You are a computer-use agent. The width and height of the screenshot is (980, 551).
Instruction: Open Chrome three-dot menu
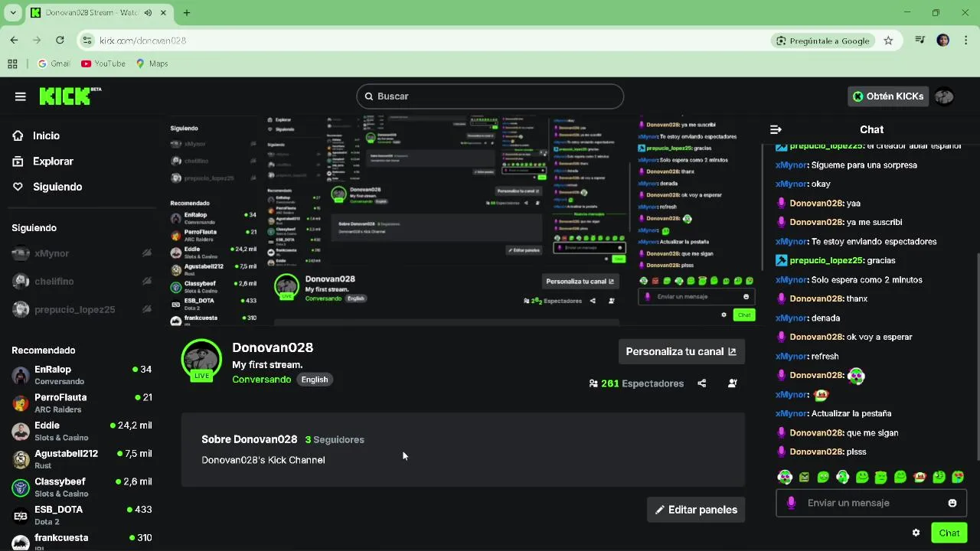pyautogui.click(x=966, y=41)
